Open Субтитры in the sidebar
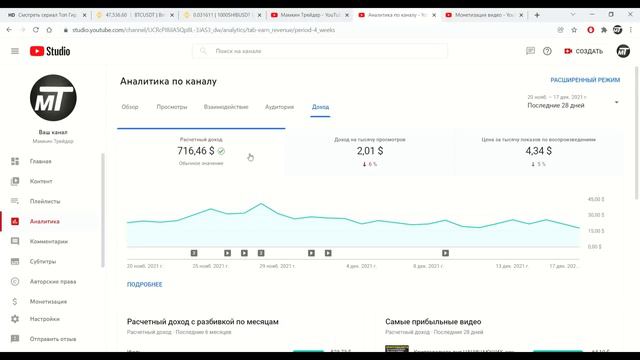 pos(43,261)
